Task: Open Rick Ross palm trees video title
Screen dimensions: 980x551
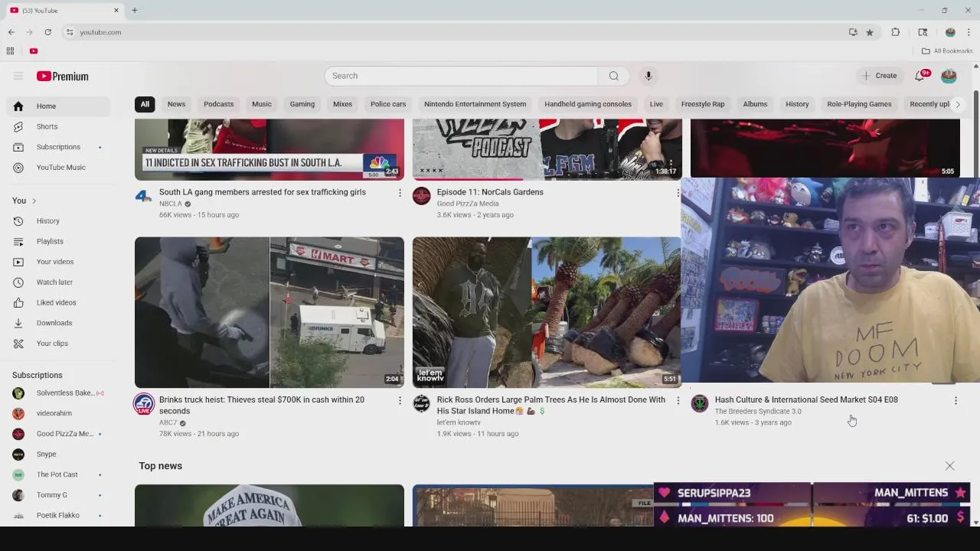Action: click(551, 405)
